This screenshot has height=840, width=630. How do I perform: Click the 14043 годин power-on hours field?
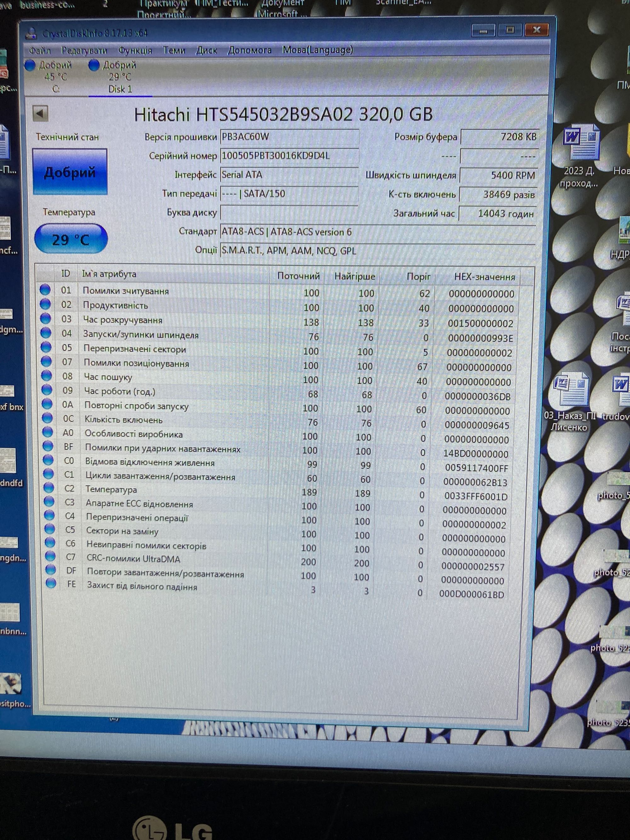tap(497, 214)
